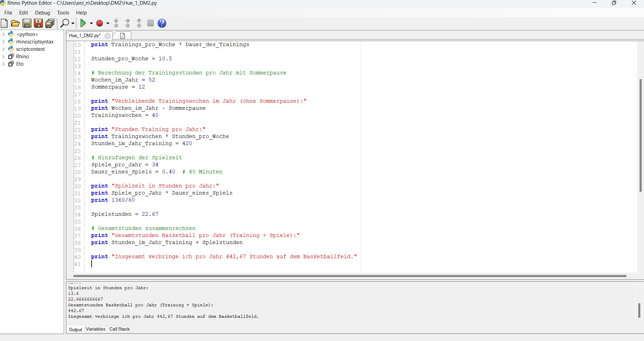
Task: Close the Hue_1_DM2.py tab
Action: [107, 36]
